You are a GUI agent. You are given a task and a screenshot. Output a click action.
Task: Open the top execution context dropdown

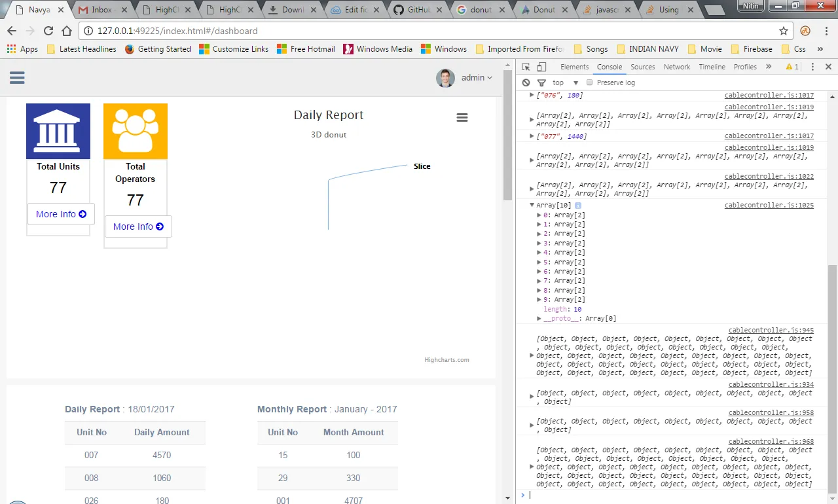[x=566, y=83]
